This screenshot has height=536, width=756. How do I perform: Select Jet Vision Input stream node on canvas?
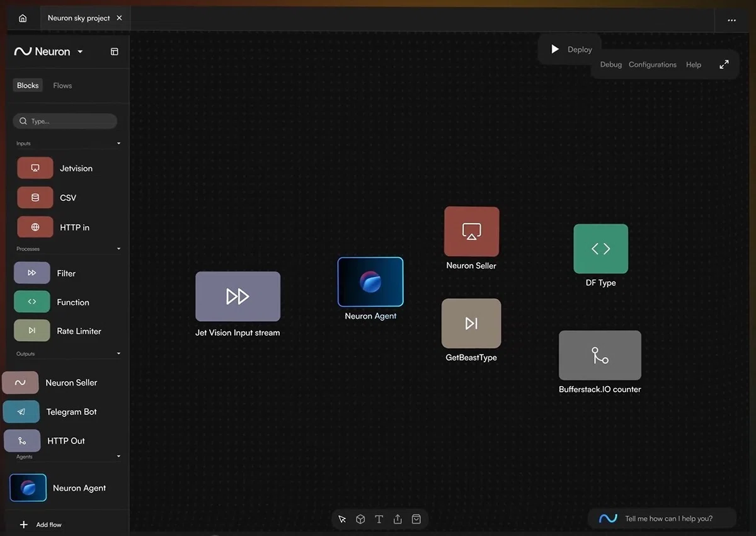point(238,297)
